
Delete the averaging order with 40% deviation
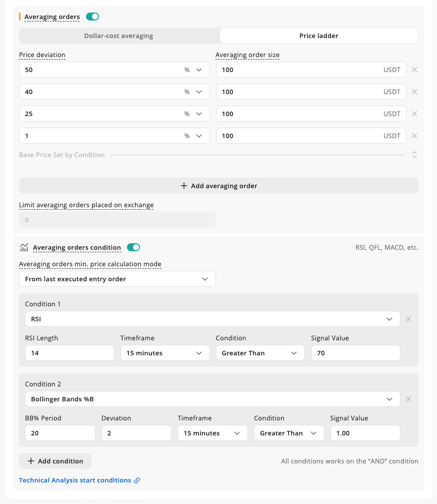coord(414,92)
